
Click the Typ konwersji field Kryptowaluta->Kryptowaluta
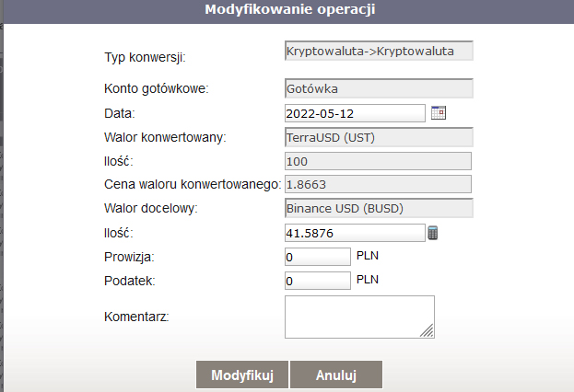pyautogui.click(x=379, y=50)
